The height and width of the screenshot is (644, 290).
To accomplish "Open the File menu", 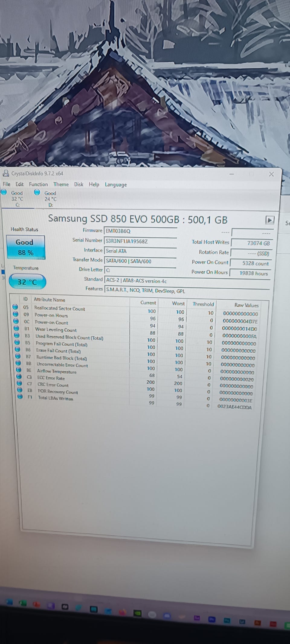I will coord(6,184).
